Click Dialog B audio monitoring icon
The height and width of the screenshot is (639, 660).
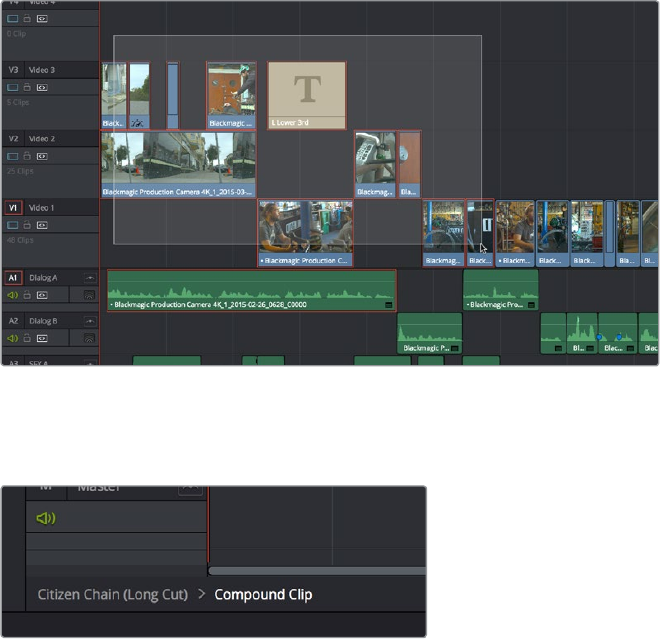89,338
